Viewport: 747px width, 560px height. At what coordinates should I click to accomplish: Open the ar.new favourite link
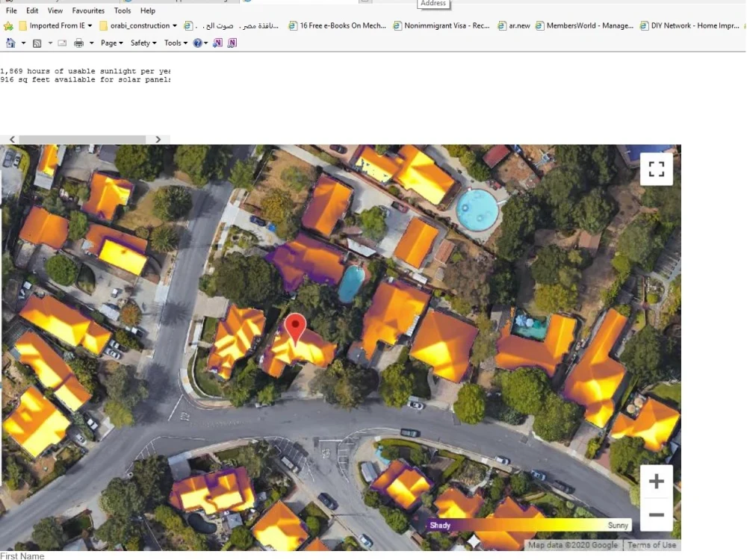(x=514, y=25)
